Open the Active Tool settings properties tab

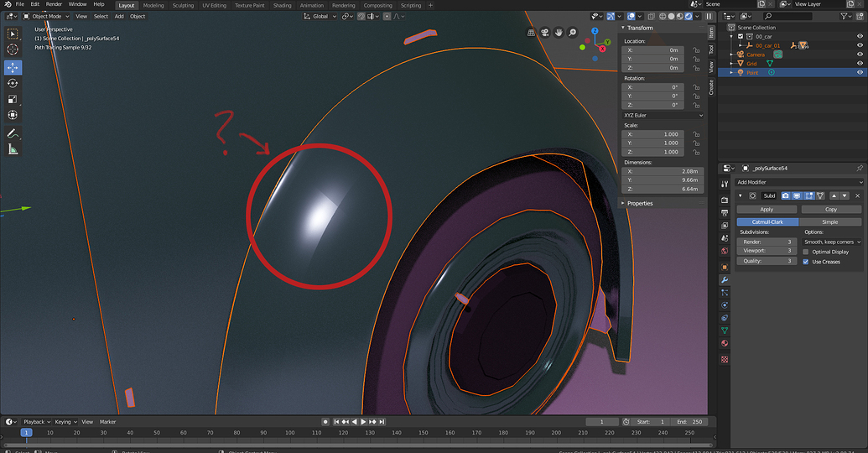pos(725,184)
